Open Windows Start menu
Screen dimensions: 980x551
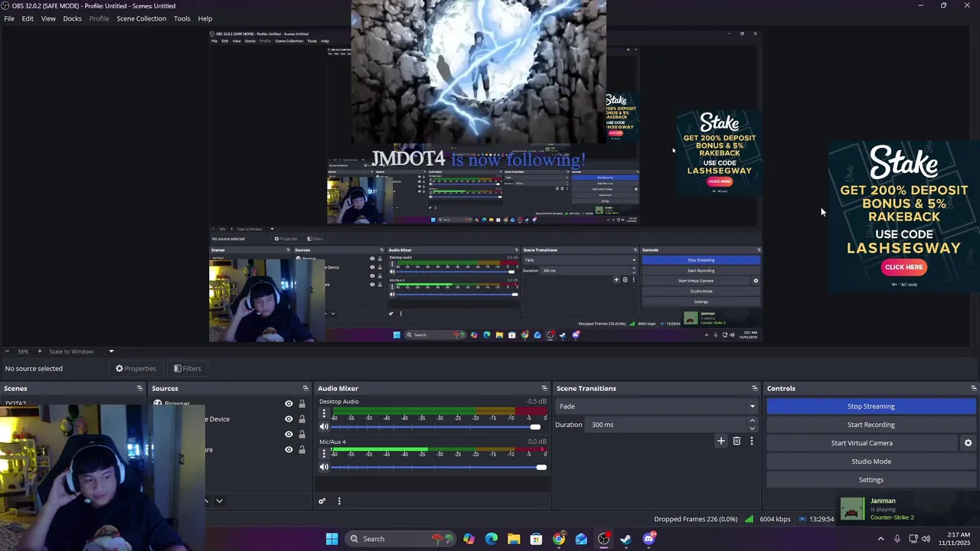click(332, 539)
